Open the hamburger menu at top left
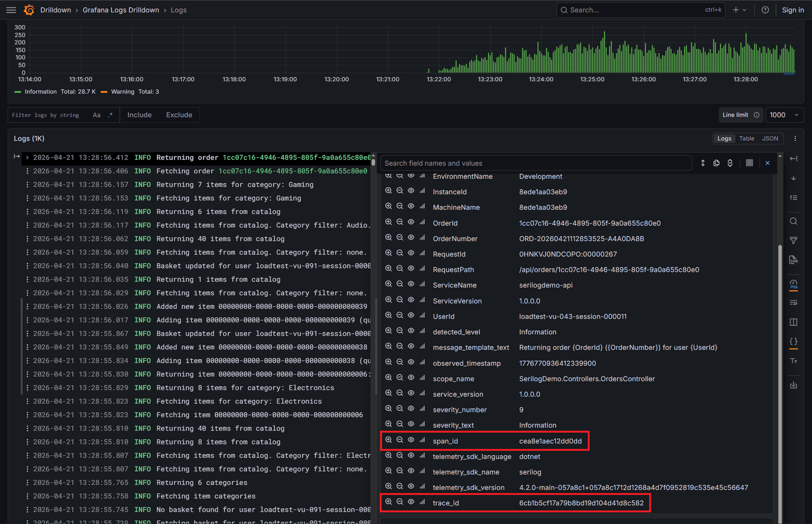Image resolution: width=812 pixels, height=524 pixels. tap(11, 10)
